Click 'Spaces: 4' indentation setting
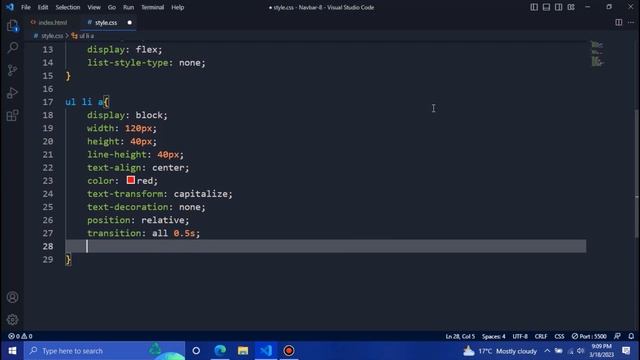 [x=493, y=336]
